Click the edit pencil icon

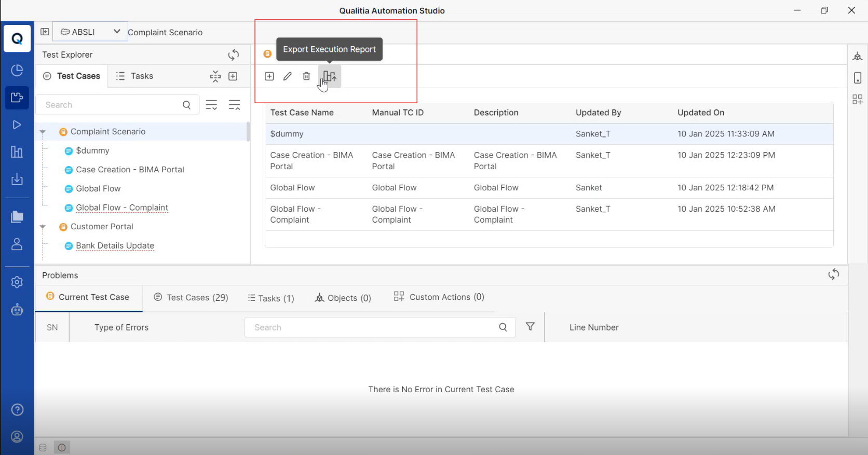click(x=288, y=76)
